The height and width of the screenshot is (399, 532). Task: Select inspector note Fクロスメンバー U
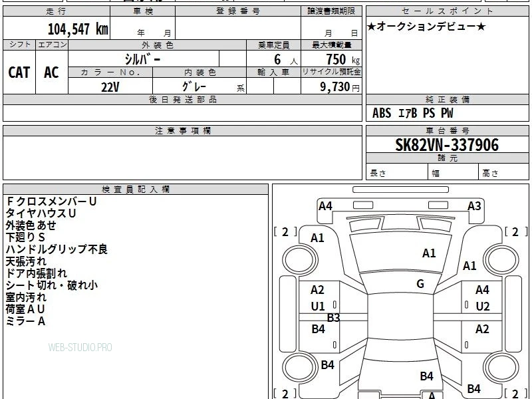(51, 201)
